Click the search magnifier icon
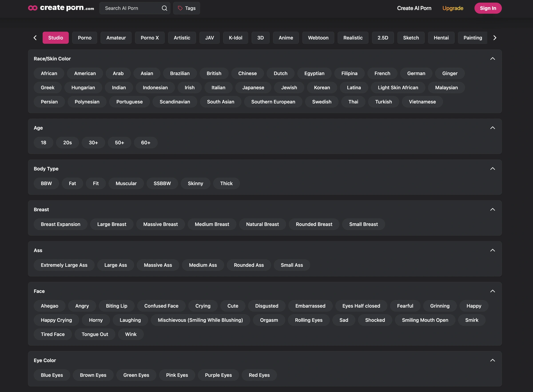The width and height of the screenshot is (533, 392). tap(164, 8)
